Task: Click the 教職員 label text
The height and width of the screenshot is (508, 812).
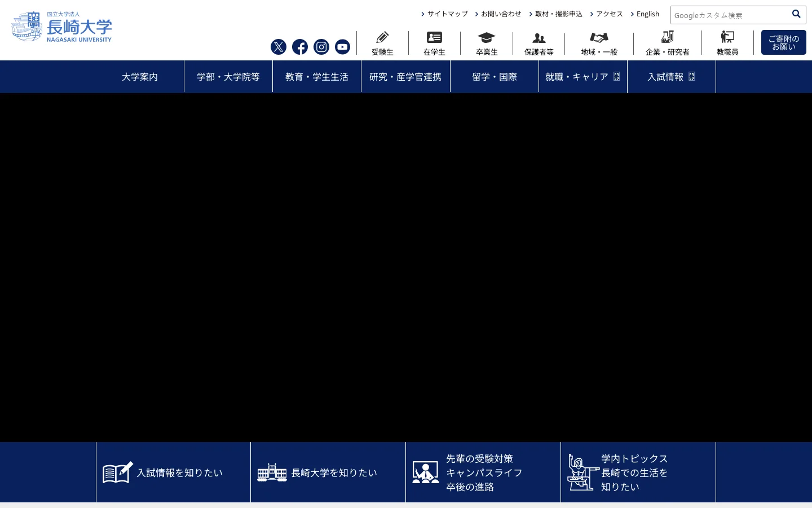Action: click(x=727, y=52)
